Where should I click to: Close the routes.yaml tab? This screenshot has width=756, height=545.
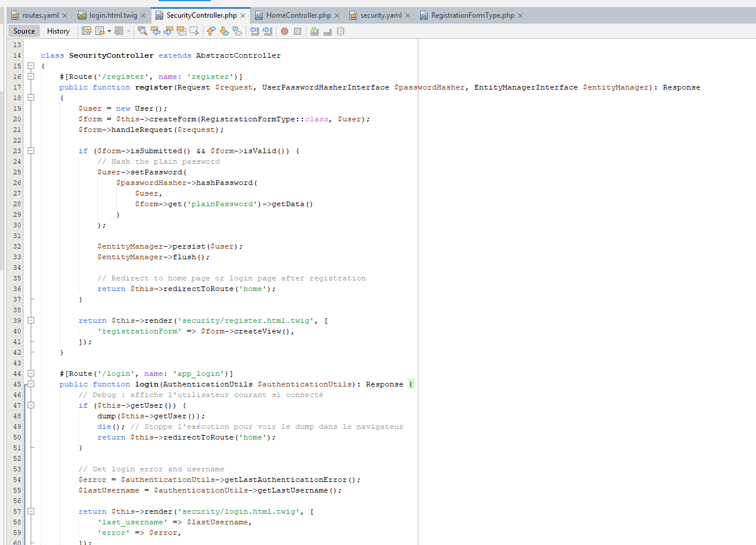click(x=65, y=15)
